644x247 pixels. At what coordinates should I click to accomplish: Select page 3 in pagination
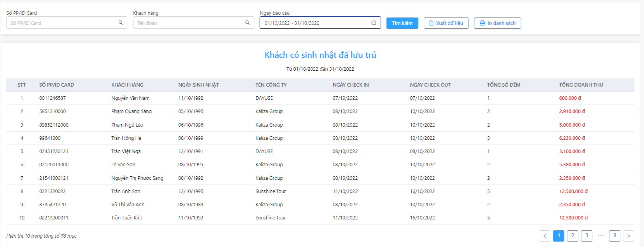587,236
